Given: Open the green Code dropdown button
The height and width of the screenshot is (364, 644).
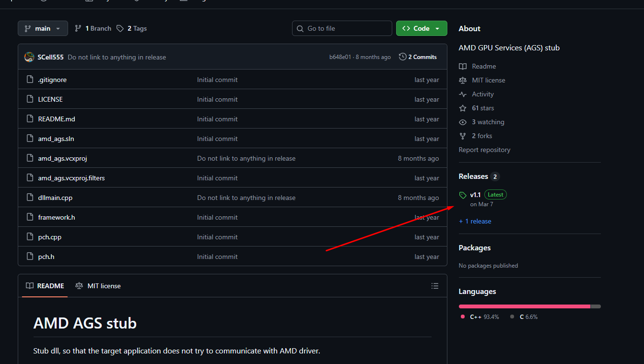Looking at the screenshot, I should point(422,28).
